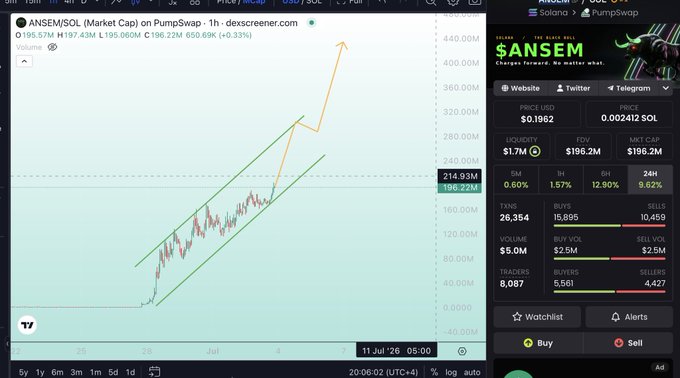Open the timezone menu showing UTC+4

(x=383, y=372)
